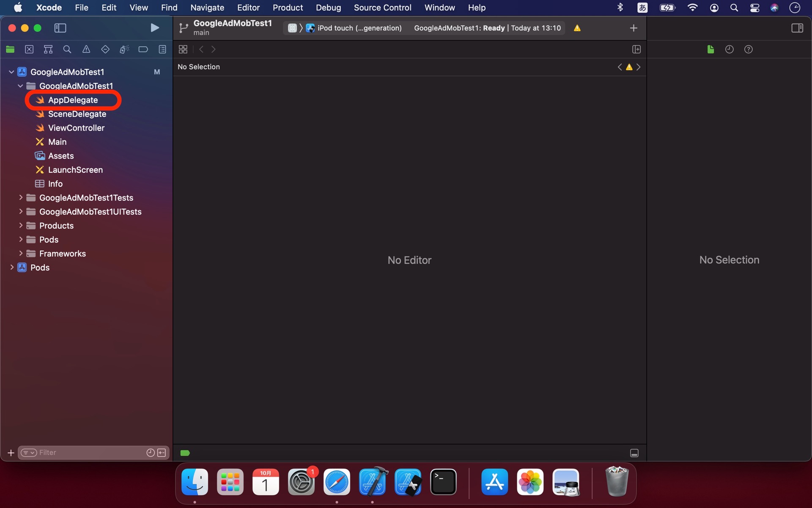Screen dimensions: 812x508
Task: Click the jump bar issue warning icon
Action: 629,67
